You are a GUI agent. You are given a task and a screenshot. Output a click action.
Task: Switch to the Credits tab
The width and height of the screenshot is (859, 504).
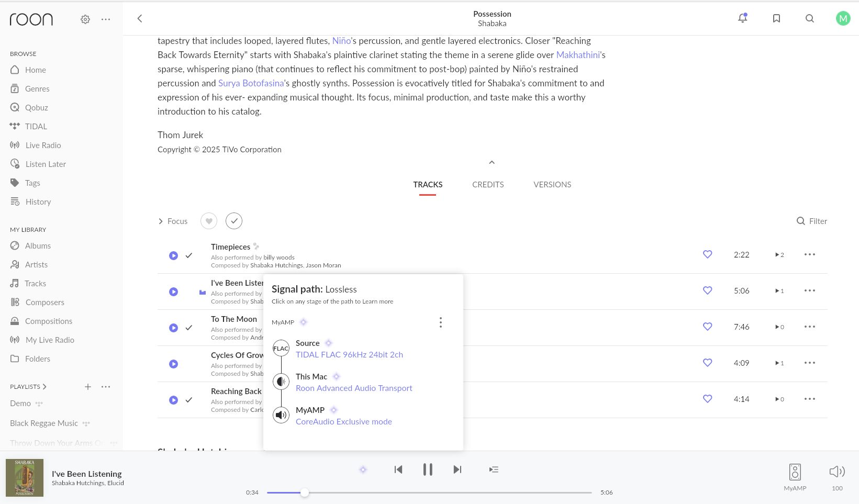[488, 185]
